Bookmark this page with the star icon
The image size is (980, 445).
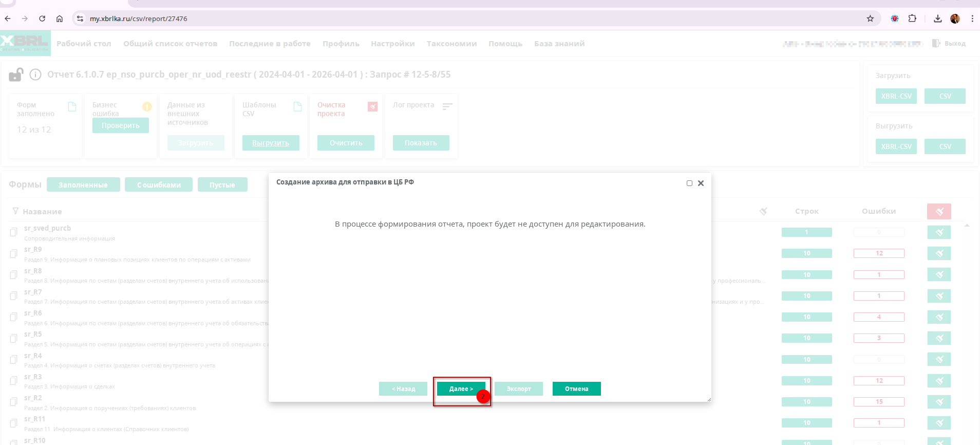point(870,18)
